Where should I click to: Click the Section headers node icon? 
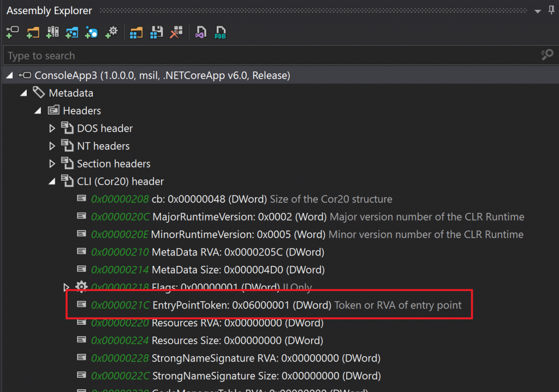pos(67,163)
